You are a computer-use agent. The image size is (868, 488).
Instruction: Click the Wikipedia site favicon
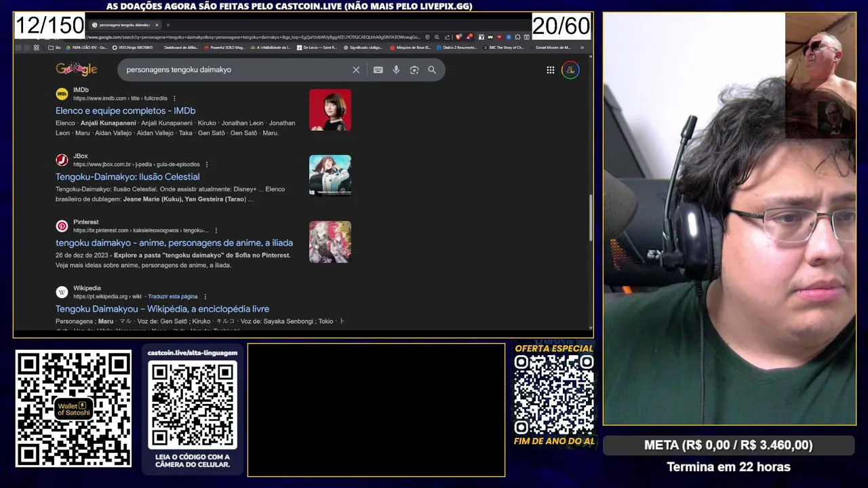click(62, 292)
